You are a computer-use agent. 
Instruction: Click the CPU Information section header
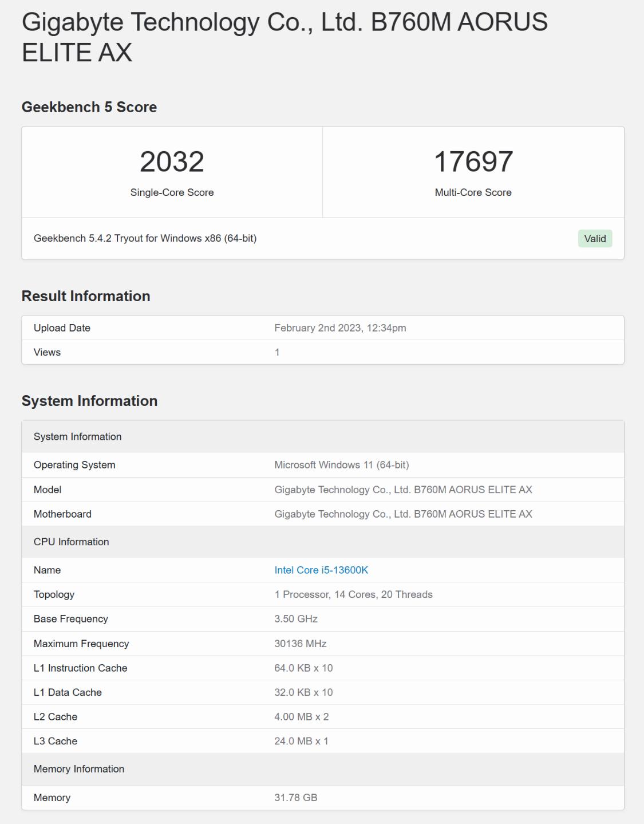point(71,541)
